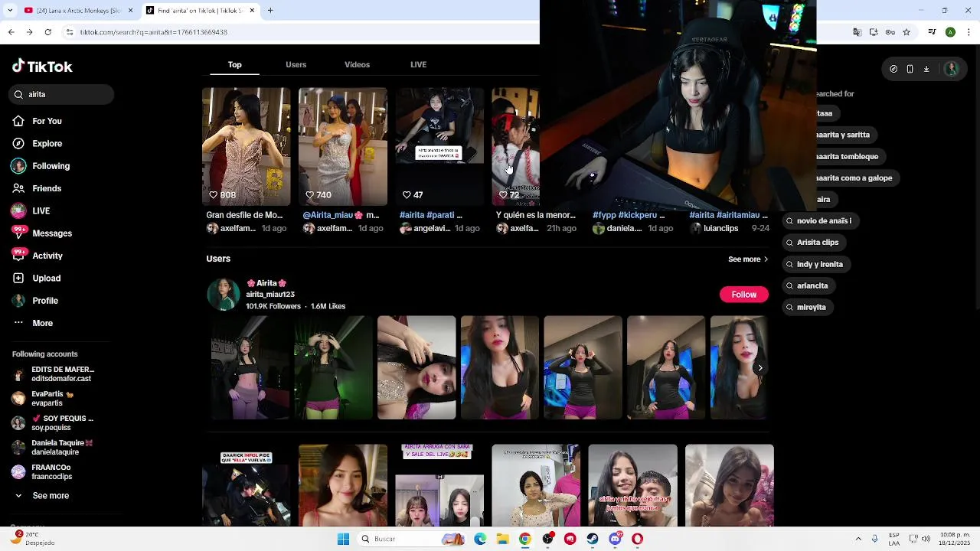980x551 pixels.
Task: Click the browser address bar URL
Action: [154, 32]
